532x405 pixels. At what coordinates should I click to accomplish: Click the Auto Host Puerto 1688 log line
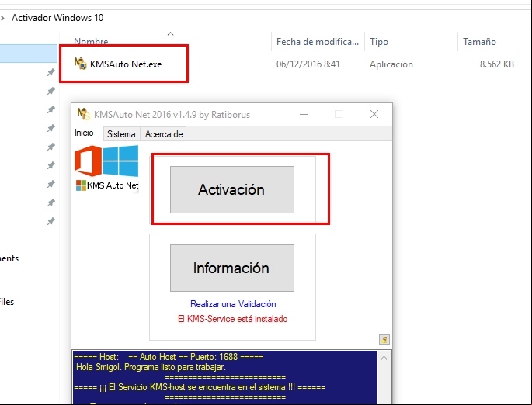(169, 357)
